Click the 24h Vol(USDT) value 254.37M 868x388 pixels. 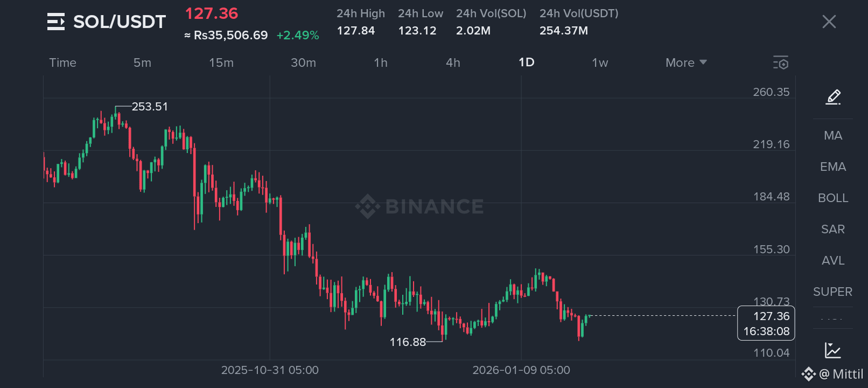[564, 31]
